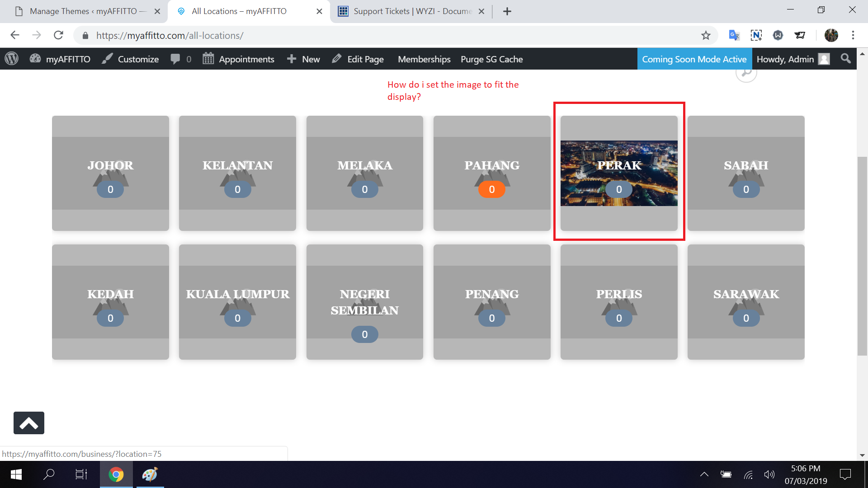Screen dimensions: 868x488
Task: Click Purge SG Cache
Action: [x=491, y=59]
